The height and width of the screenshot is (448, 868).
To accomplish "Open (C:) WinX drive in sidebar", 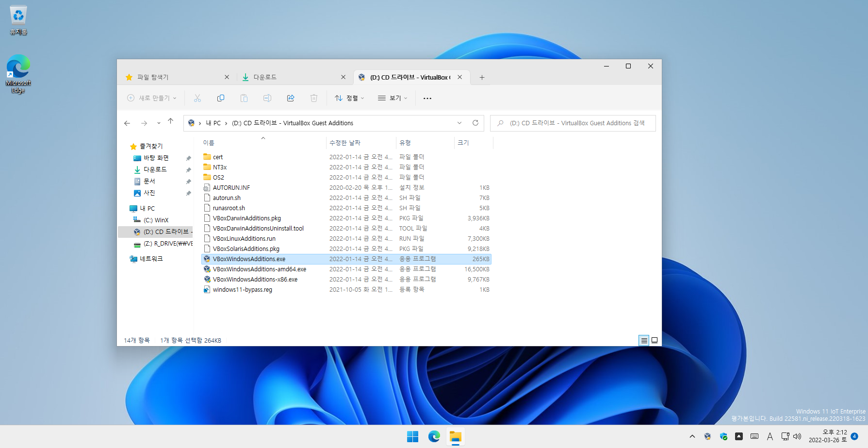I will pos(155,220).
